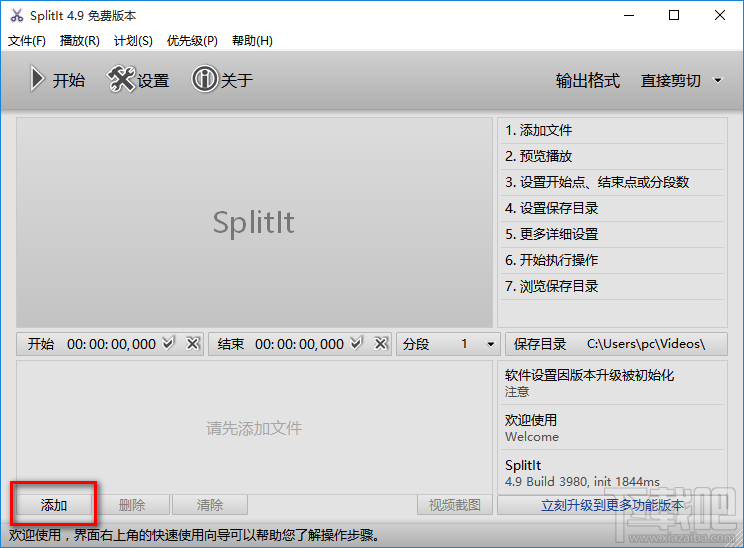Click the 保存目录 path button

pyautogui.click(x=616, y=344)
